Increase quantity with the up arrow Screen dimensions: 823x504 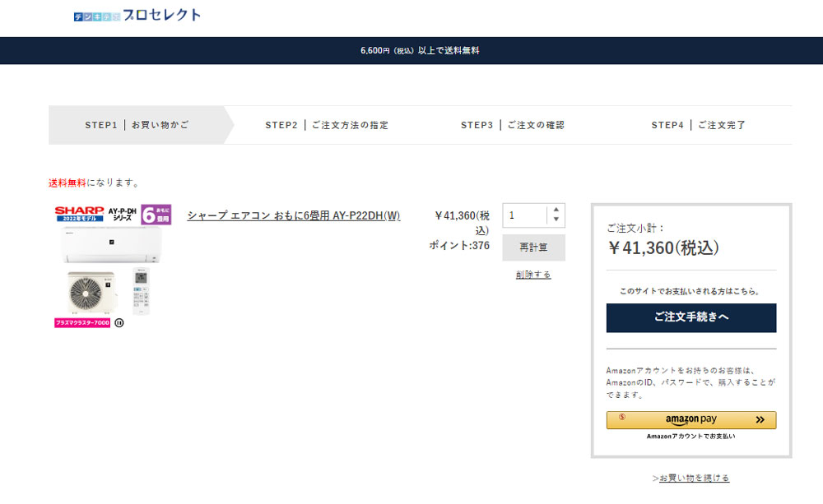[x=556, y=210]
